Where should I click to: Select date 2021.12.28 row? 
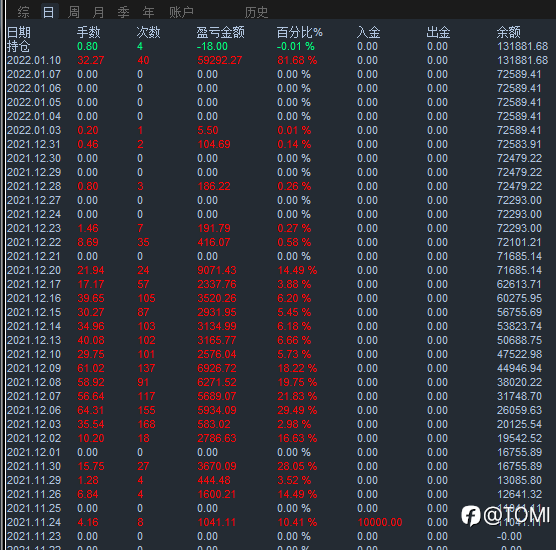coord(34,187)
